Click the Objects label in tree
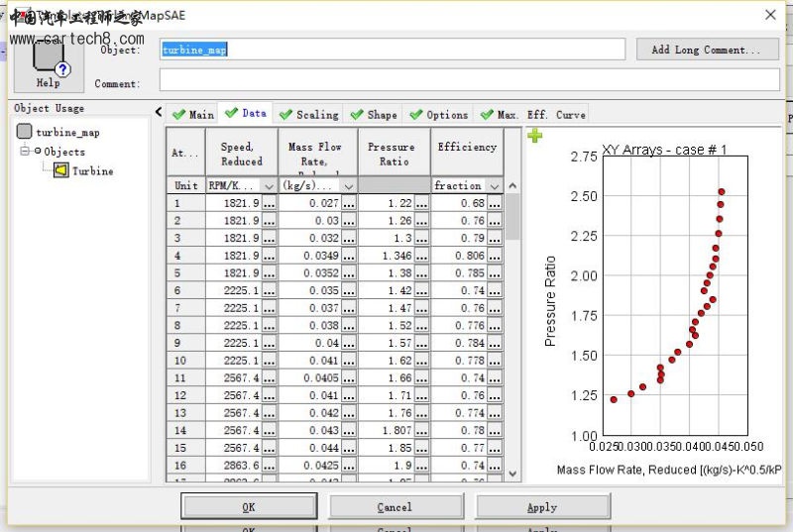Screen dimensions: 793x532 (64, 152)
